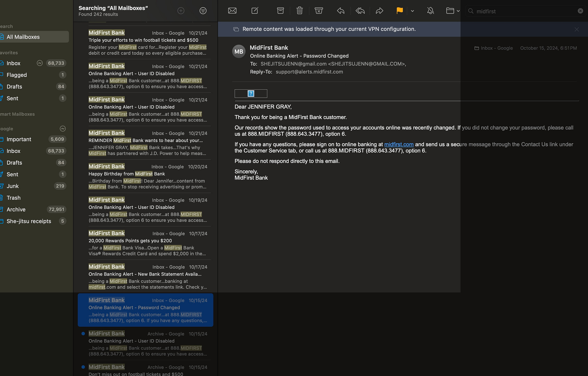588x376 pixels.
Task: Forward the selected message
Action: pos(379,11)
